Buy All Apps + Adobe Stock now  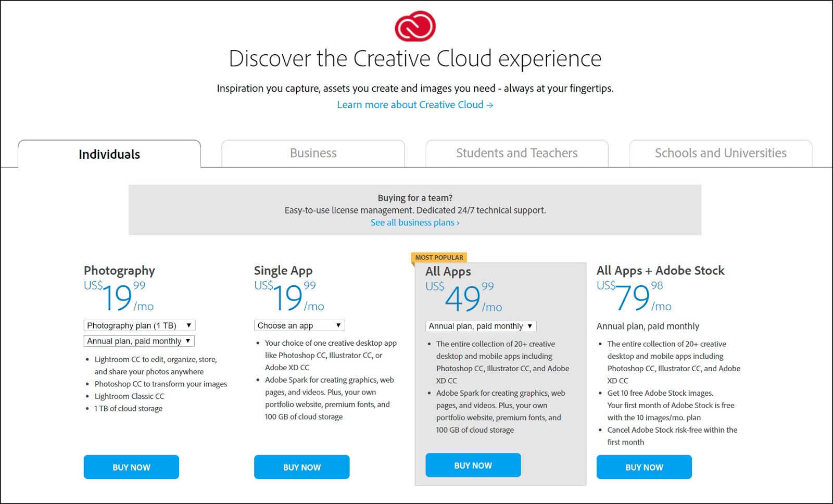click(x=644, y=467)
